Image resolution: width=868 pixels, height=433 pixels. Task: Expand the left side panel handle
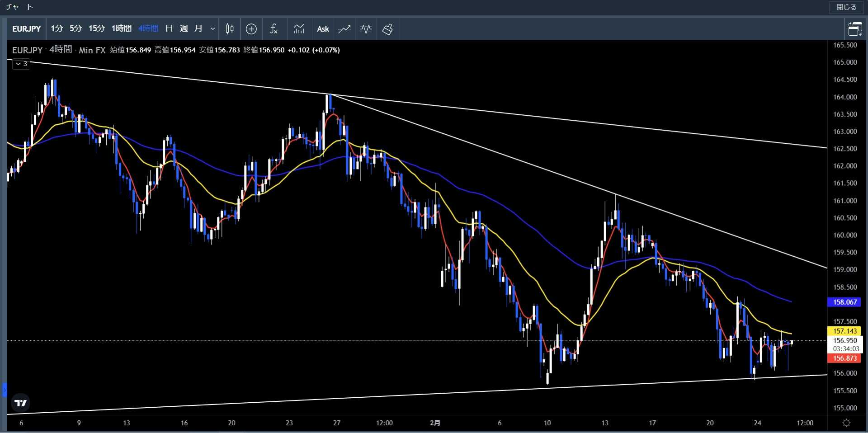coord(5,390)
